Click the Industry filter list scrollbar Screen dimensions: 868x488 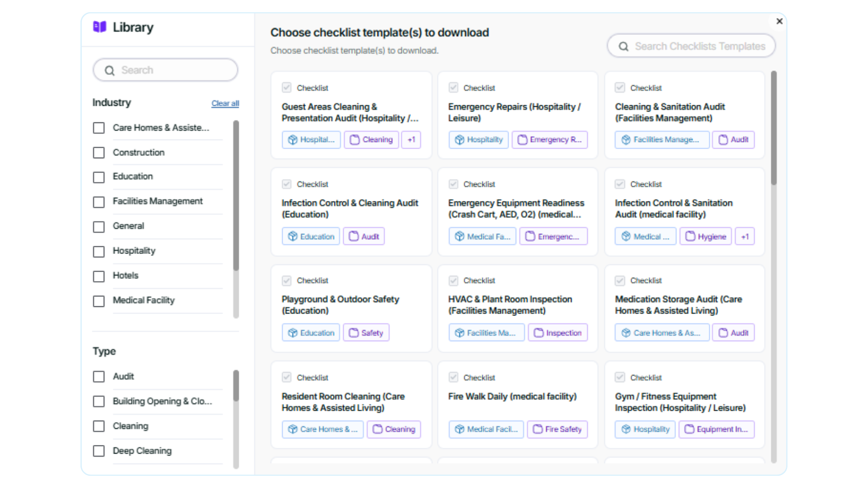click(236, 195)
